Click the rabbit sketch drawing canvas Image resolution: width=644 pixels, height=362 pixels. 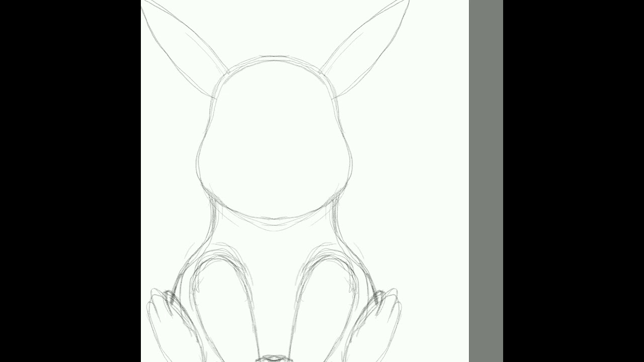(x=305, y=181)
